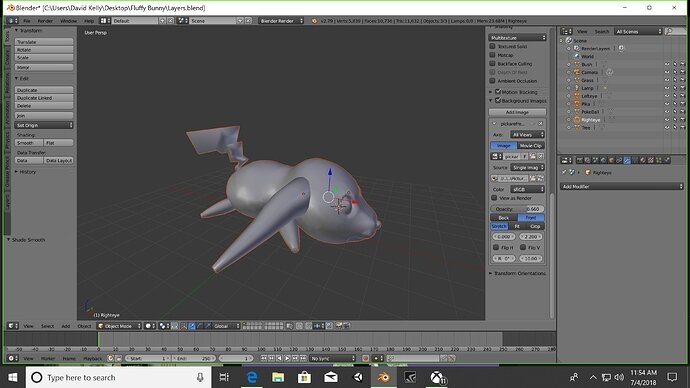Enable the View as Render checkbox
690x388 pixels.
point(494,198)
